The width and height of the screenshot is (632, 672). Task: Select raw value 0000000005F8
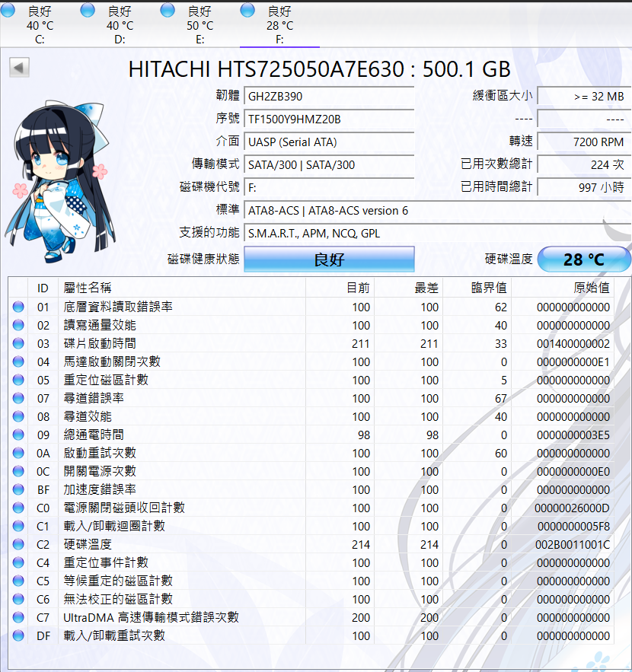click(x=573, y=527)
